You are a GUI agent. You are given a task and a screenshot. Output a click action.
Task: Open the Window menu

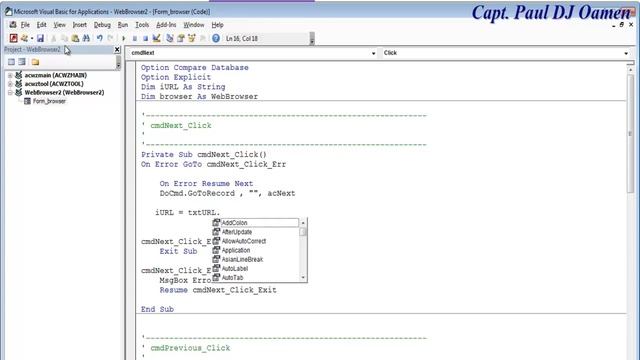pos(193,25)
